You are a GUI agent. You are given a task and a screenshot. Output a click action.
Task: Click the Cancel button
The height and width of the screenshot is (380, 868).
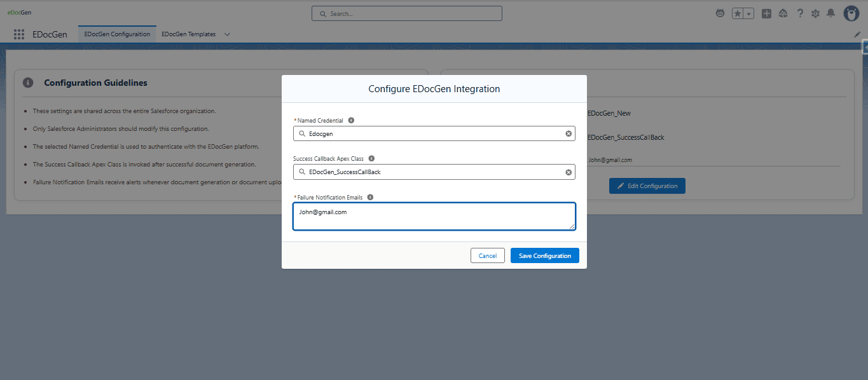pyautogui.click(x=488, y=255)
